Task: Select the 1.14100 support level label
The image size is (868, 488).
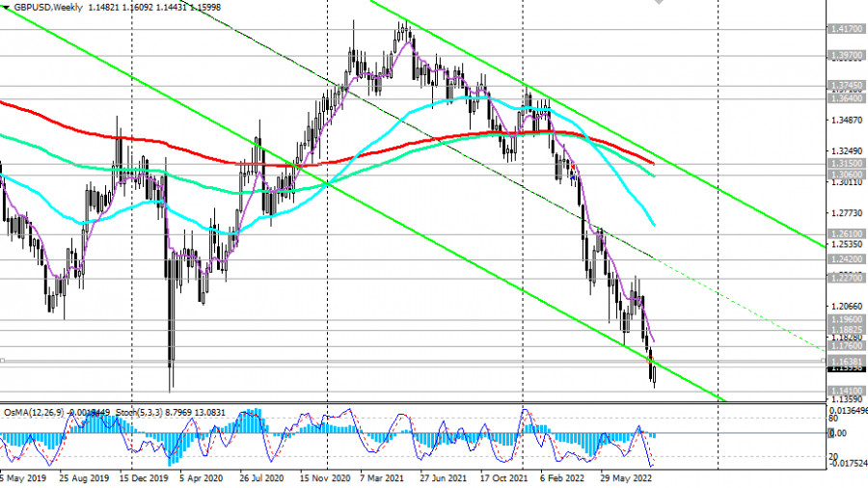Action: pos(846,390)
